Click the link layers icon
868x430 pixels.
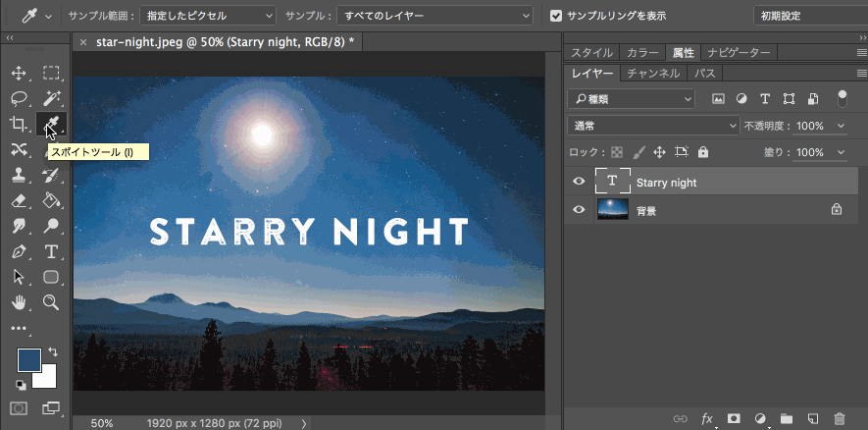coord(680,418)
